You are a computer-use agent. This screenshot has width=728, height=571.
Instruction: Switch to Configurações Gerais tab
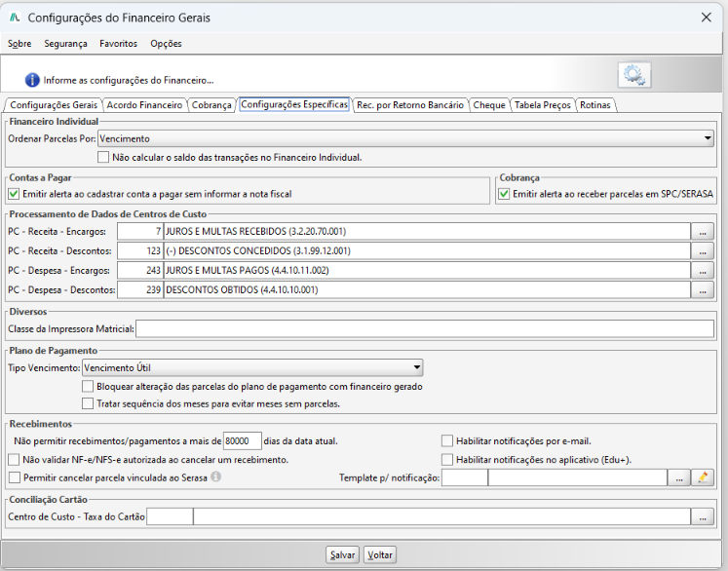[x=54, y=105]
